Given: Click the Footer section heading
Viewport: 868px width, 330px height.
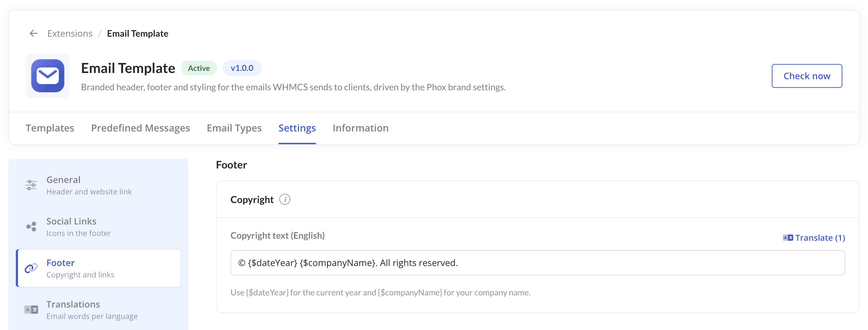Looking at the screenshot, I should 231,165.
